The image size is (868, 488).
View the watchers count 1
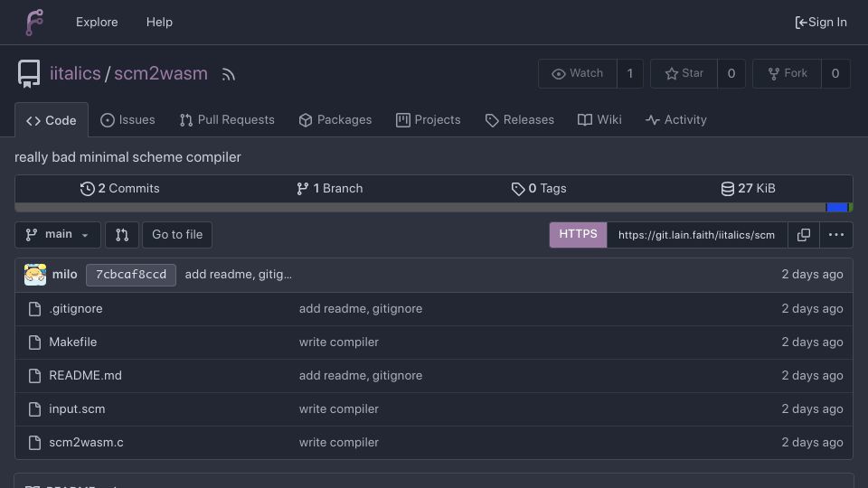[x=630, y=73]
